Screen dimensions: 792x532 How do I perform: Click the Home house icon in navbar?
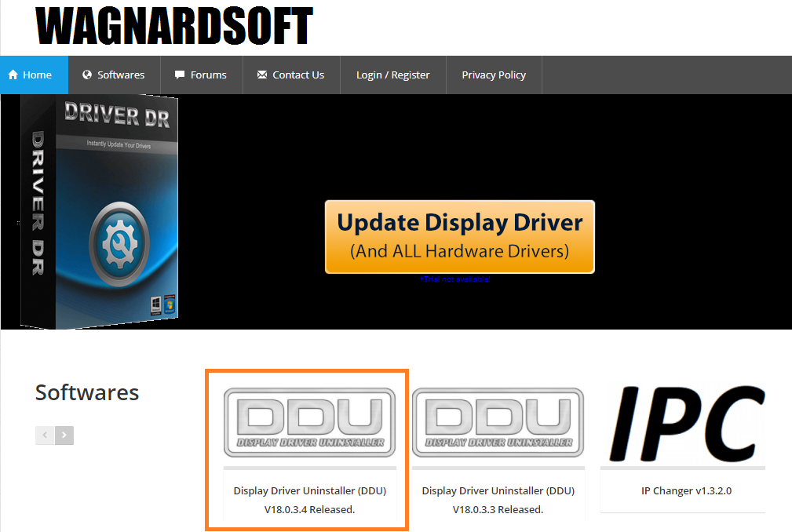[x=13, y=75]
